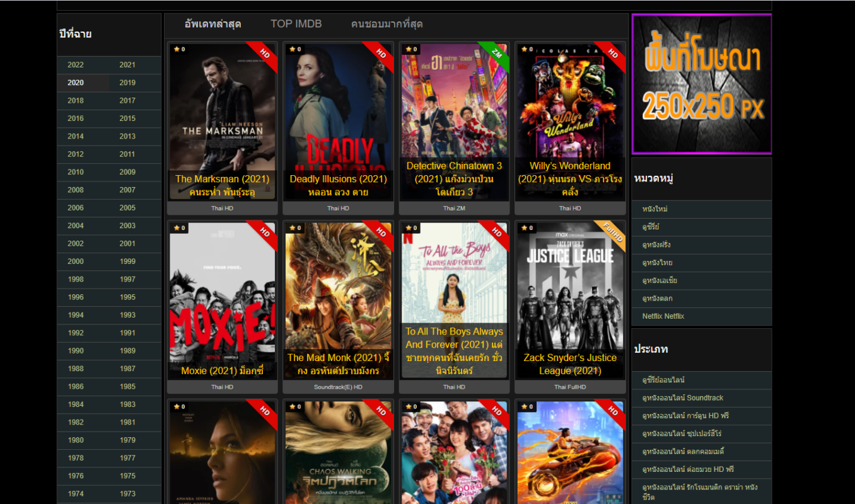Click the star rating badge on Justice League
855x504 pixels.
527,228
